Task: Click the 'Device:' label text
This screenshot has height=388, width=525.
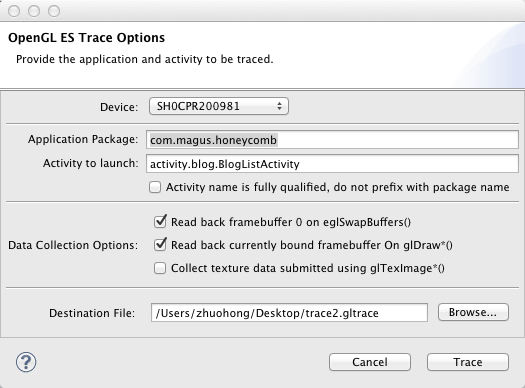Action: click(x=119, y=107)
